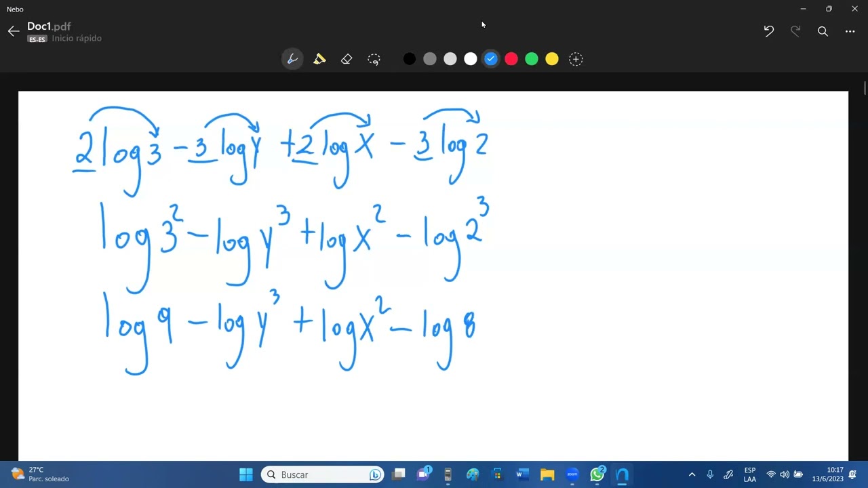
Task: Open the weather widget showing 27°C
Action: (41, 474)
